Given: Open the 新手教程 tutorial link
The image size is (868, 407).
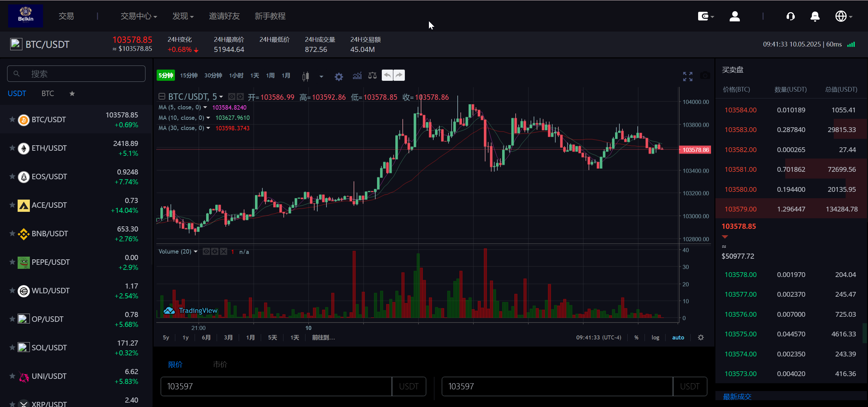Looking at the screenshot, I should click(x=270, y=16).
